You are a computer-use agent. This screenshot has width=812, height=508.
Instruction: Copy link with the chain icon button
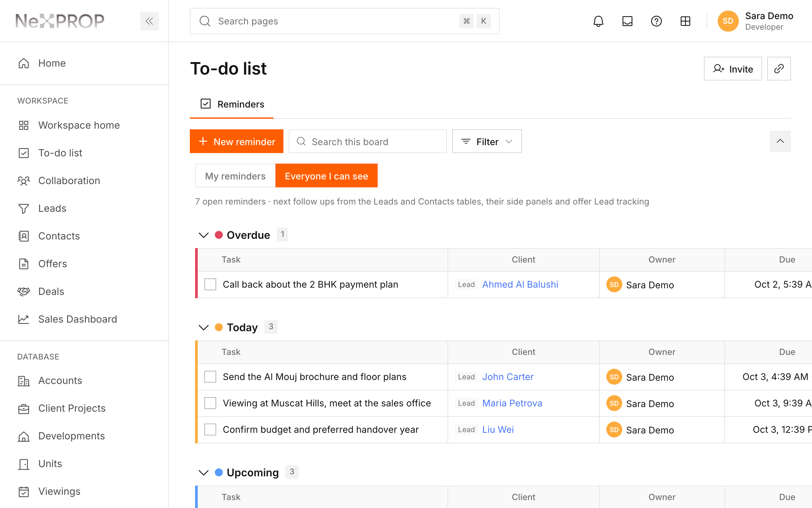pos(779,69)
